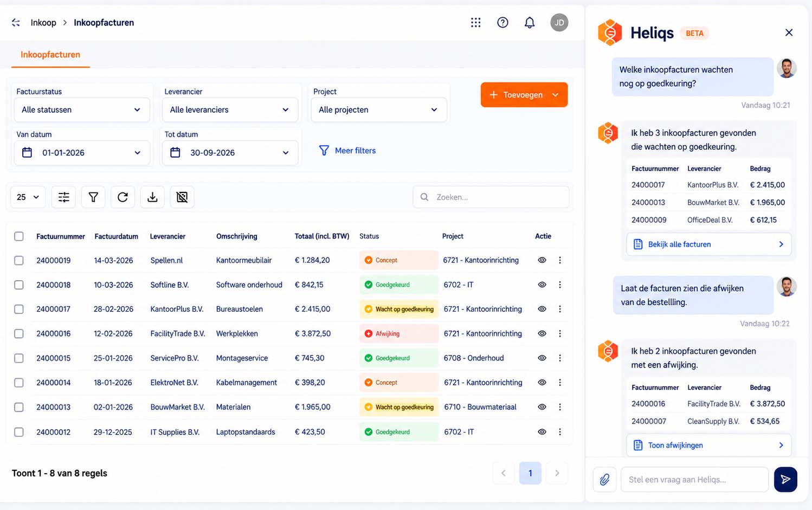Tick the select-all checkbox in table header
This screenshot has height=510, width=812.
coord(19,236)
